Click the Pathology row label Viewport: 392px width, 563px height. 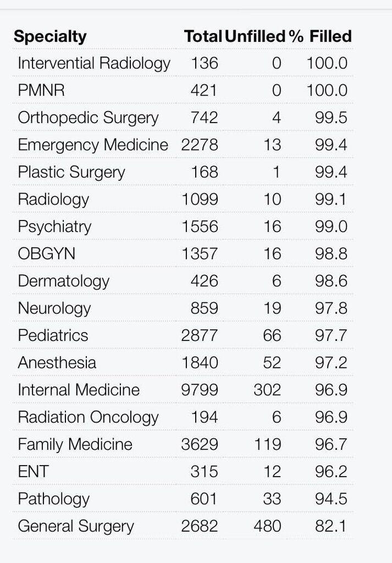click(x=53, y=499)
